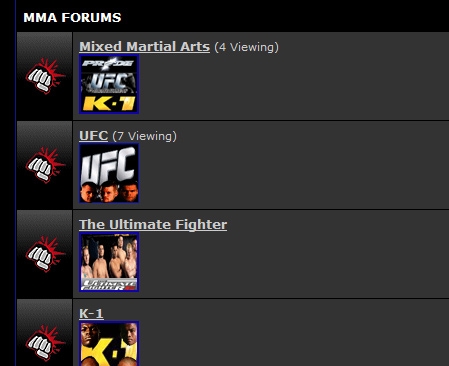The image size is (449, 366).
Task: Click the fist icon beside The Ultimate Fighter
Action: 45,254
